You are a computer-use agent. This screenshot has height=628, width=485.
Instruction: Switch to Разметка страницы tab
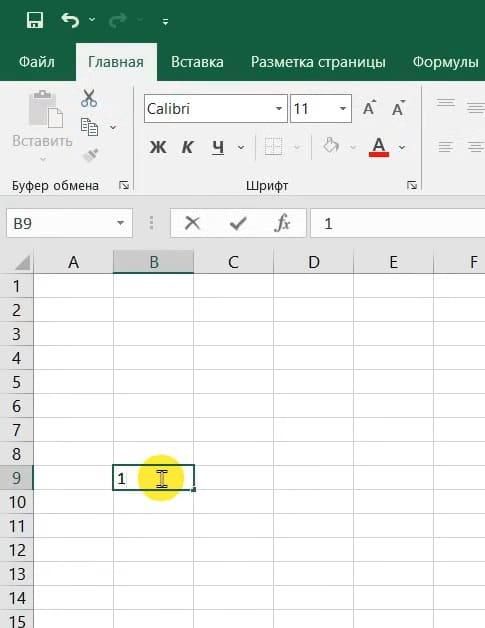coord(318,62)
